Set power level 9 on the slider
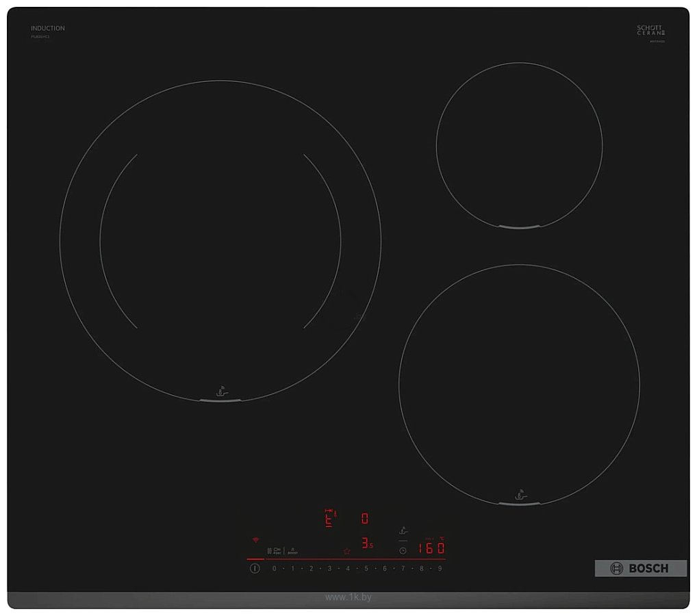Viewport: 697px width, 616px height. tap(440, 569)
